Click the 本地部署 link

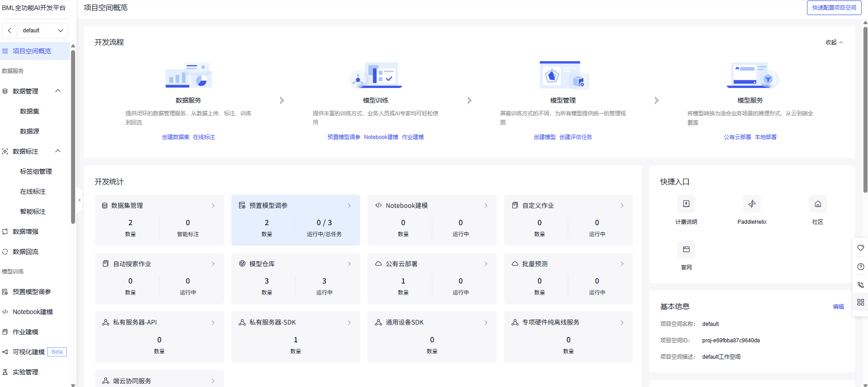tap(766, 137)
